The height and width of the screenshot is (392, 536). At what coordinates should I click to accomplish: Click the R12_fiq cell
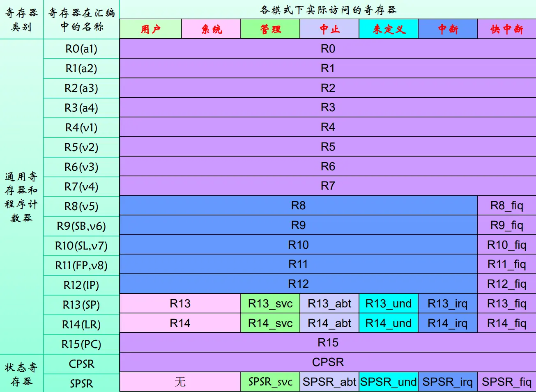point(507,284)
